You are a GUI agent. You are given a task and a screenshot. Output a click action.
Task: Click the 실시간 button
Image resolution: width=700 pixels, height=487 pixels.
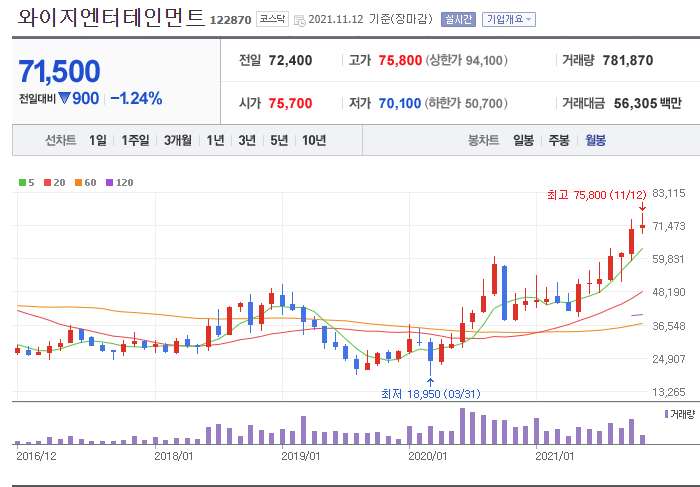click(458, 19)
